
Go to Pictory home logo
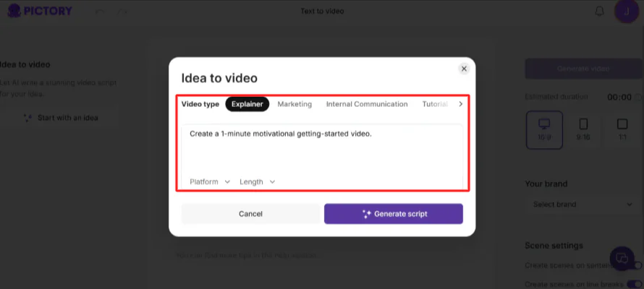coord(40,11)
